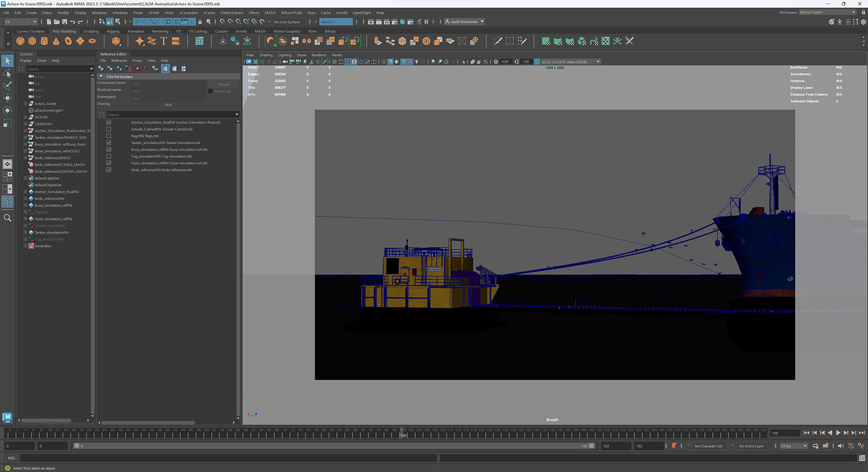Click the Open Scene folder icon
Screen dimensions: 868x472
point(56,22)
